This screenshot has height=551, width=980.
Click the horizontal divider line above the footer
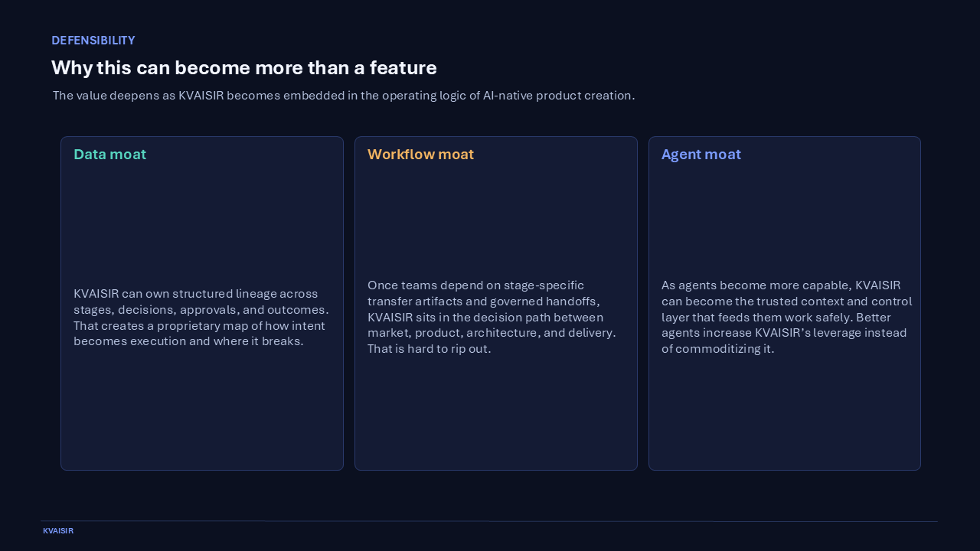490,521
